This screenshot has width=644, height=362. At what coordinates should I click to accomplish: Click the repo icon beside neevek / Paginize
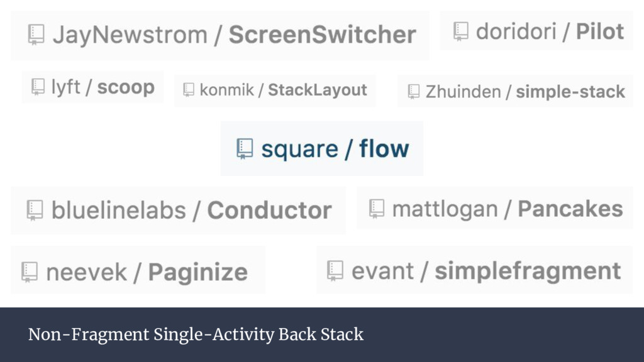pyautogui.click(x=30, y=272)
